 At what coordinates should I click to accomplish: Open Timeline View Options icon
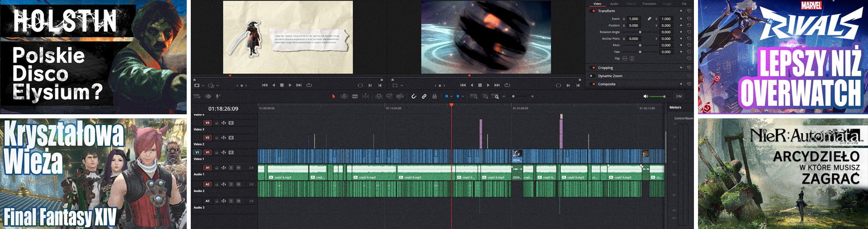pyautogui.click(x=197, y=96)
